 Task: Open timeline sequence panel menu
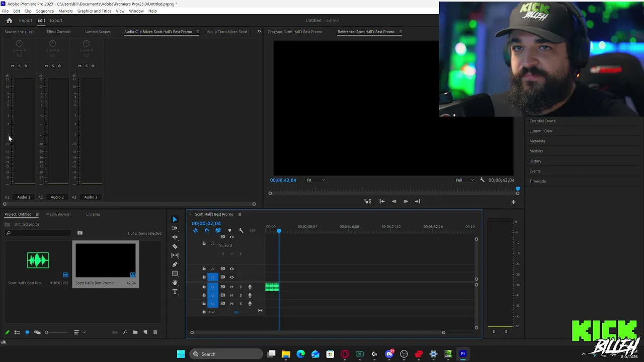pos(239,214)
